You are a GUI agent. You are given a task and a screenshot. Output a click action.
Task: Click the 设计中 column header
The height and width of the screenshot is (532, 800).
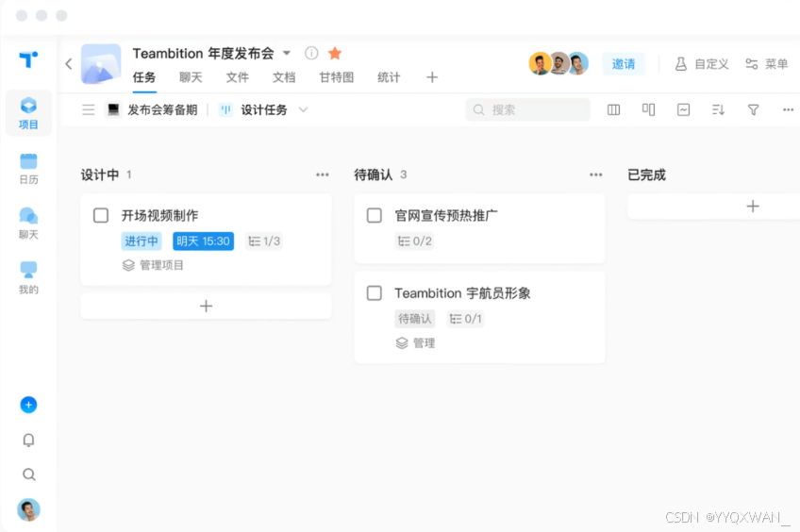click(100, 175)
